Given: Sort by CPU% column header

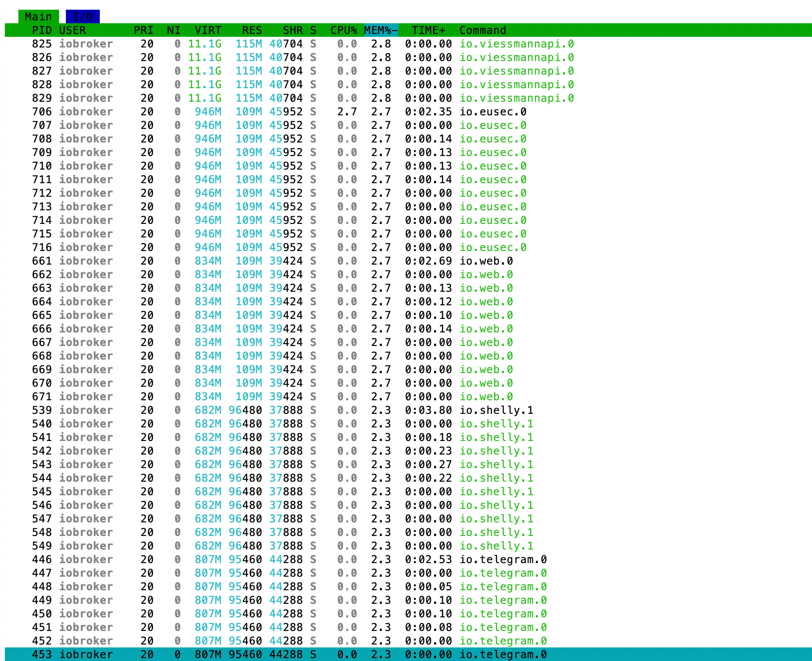Looking at the screenshot, I should (x=344, y=30).
